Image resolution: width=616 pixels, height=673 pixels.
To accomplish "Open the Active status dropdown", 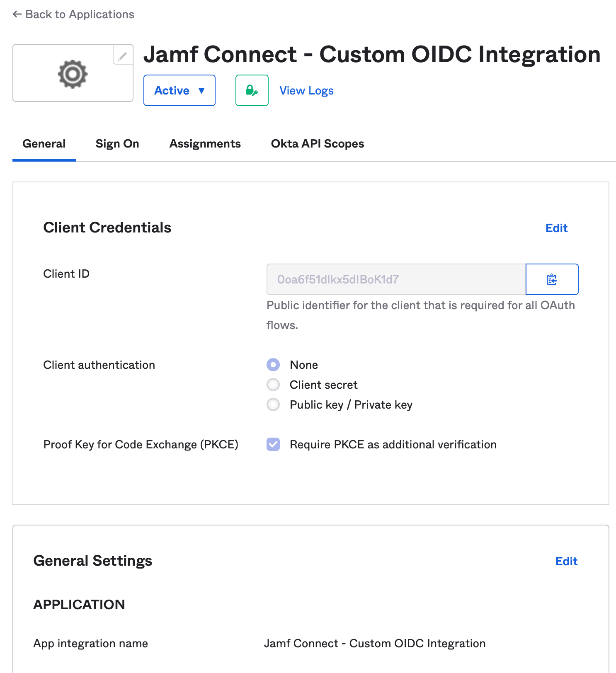I will pos(179,90).
